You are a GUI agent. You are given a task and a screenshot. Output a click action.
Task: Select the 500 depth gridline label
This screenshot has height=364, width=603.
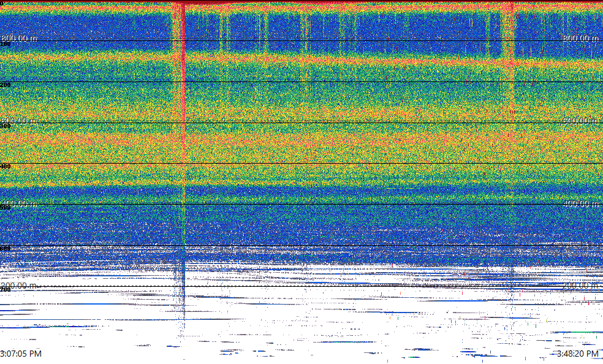pos(6,207)
